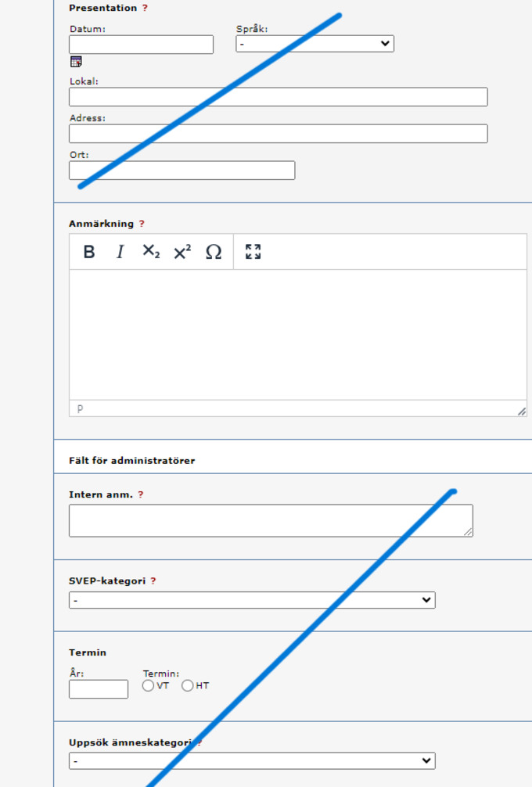Expand editor to fullscreen mode

pyautogui.click(x=253, y=252)
